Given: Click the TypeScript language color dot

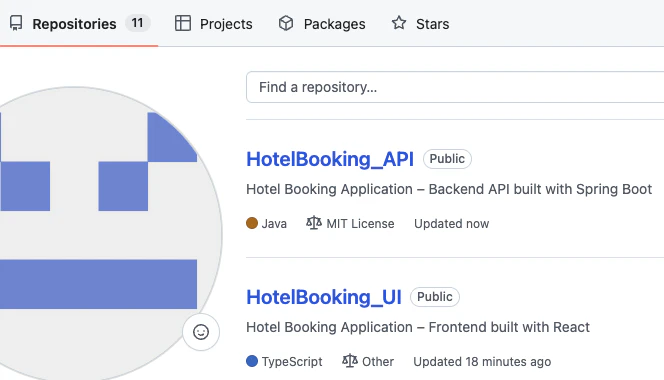Looking at the screenshot, I should (x=252, y=361).
